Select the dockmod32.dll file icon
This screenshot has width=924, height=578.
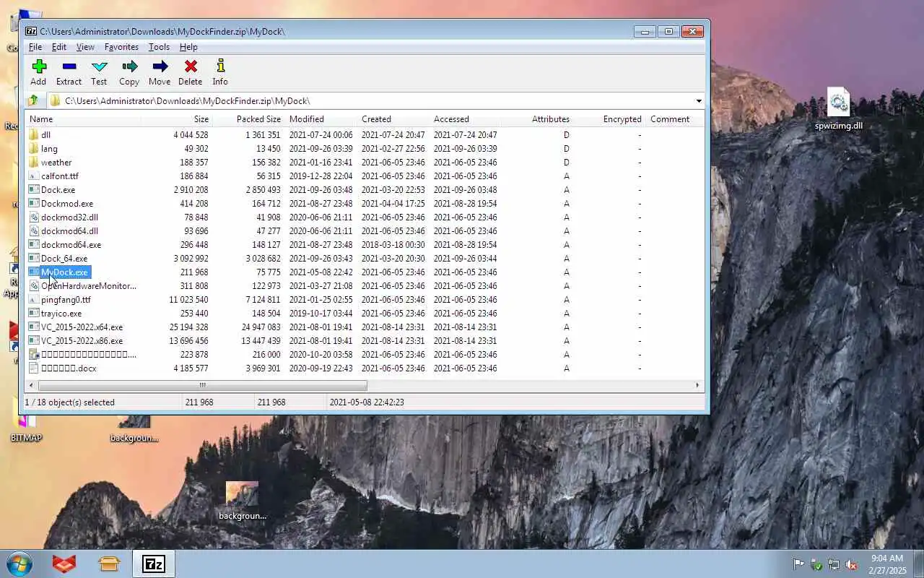33,217
